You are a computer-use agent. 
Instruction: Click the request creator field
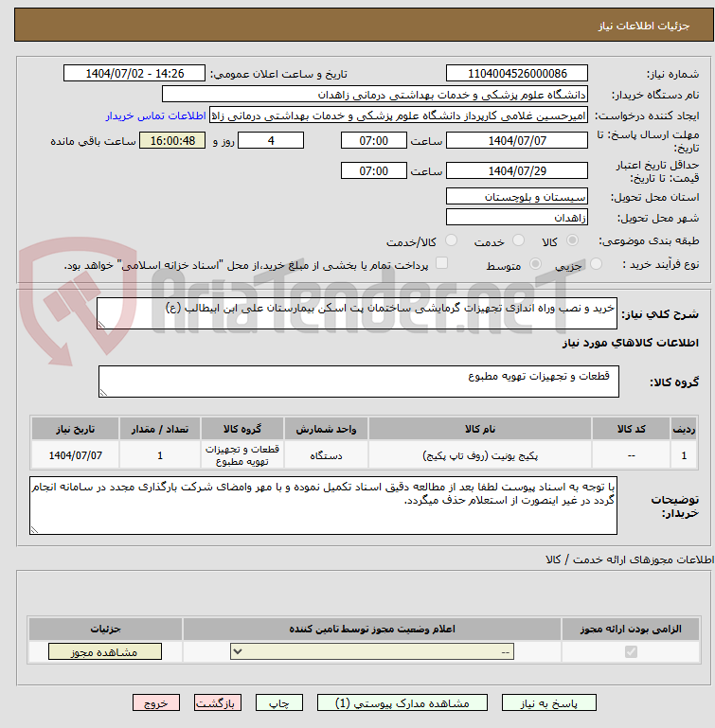[x=398, y=115]
